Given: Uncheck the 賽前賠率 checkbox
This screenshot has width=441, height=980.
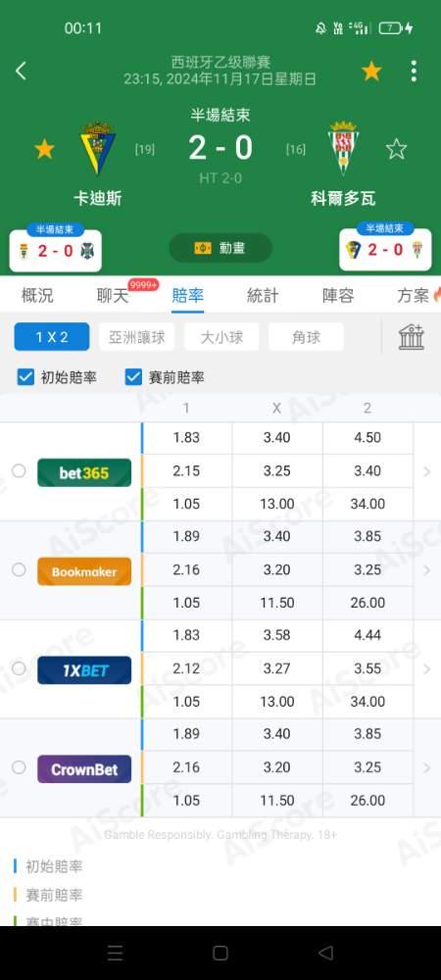Looking at the screenshot, I should click(x=133, y=377).
